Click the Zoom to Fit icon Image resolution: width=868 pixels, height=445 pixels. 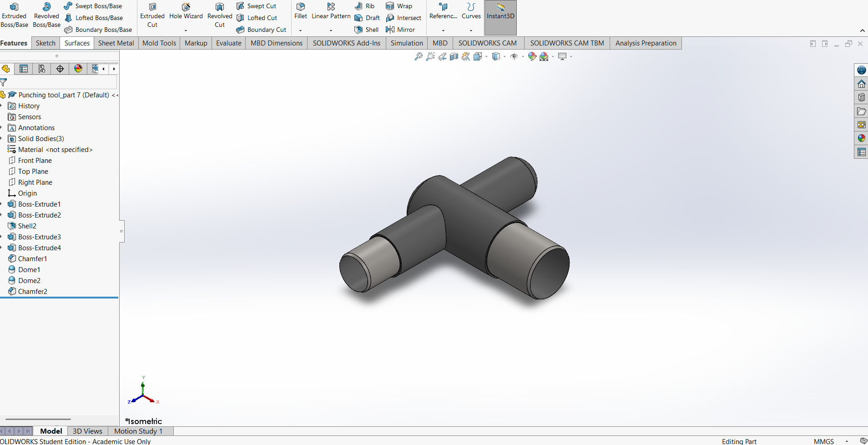[x=418, y=56]
